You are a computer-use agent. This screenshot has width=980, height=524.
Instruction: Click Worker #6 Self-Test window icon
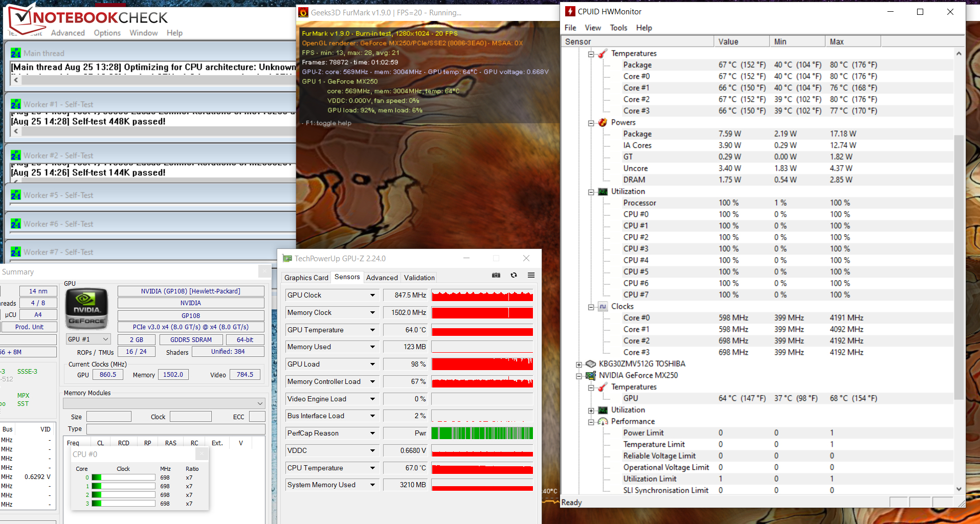point(16,224)
